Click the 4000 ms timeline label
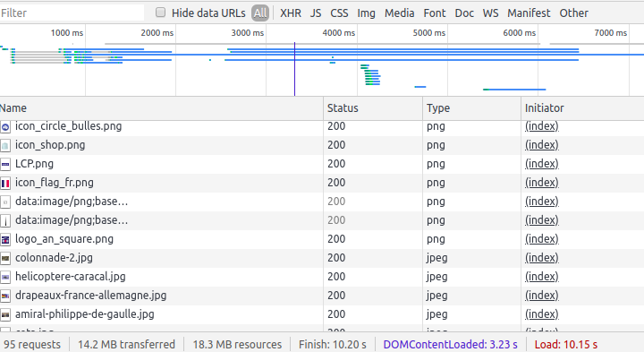 point(338,33)
